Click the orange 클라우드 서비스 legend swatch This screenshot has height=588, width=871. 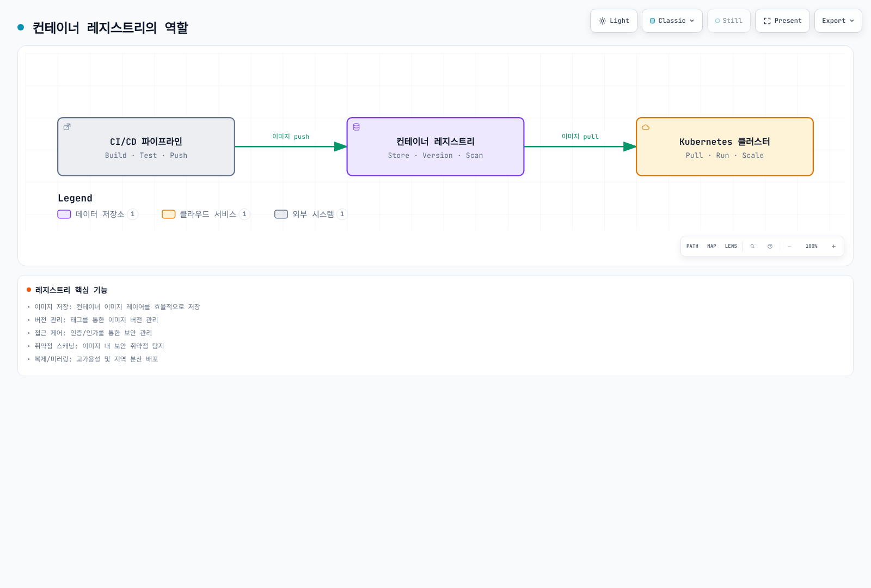click(169, 214)
